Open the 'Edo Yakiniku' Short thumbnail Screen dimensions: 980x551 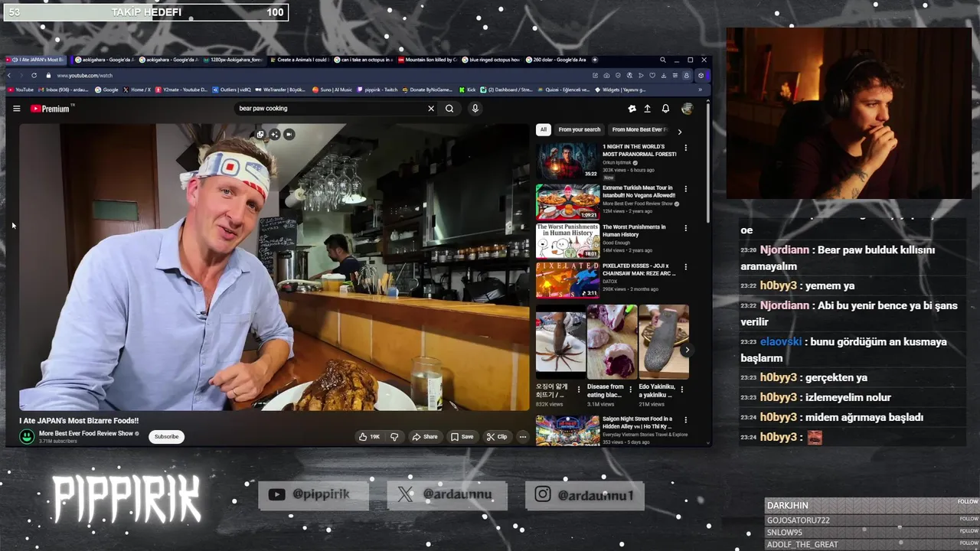pyautogui.click(x=664, y=341)
